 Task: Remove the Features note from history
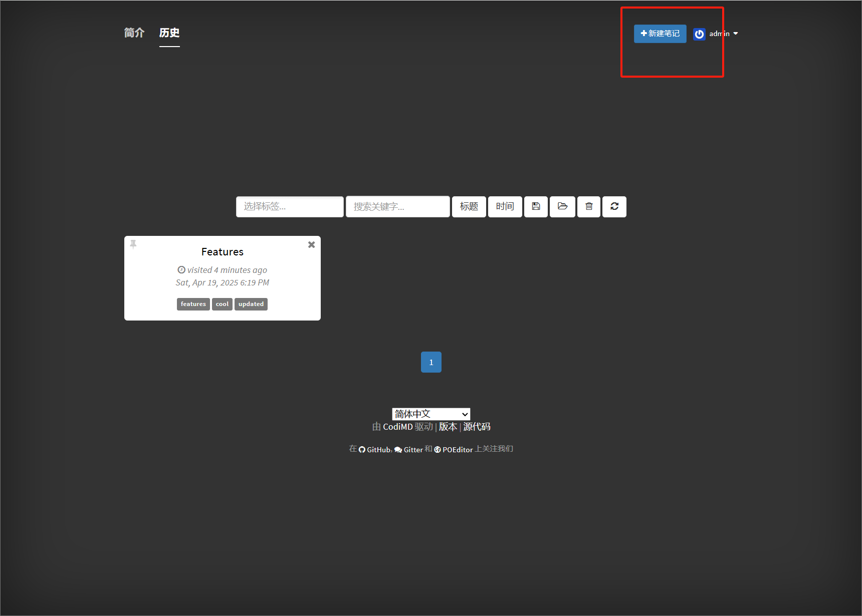tap(311, 244)
